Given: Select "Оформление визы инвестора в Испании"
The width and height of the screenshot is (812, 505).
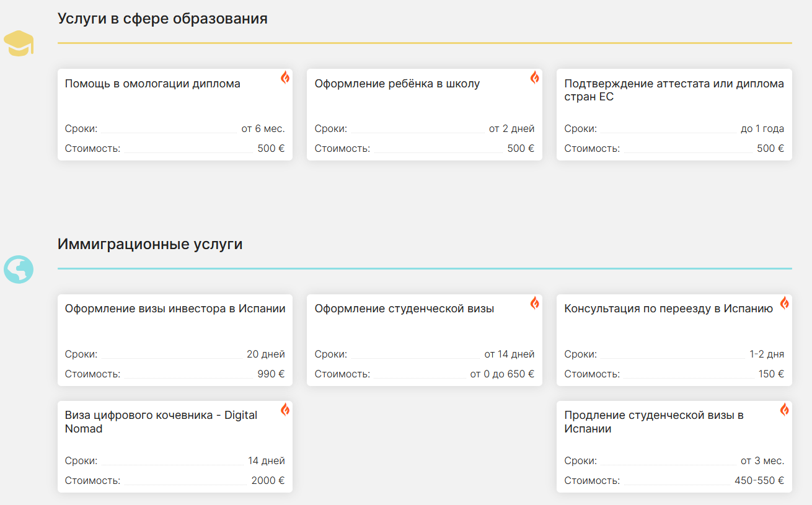Looking at the screenshot, I should (x=175, y=309).
